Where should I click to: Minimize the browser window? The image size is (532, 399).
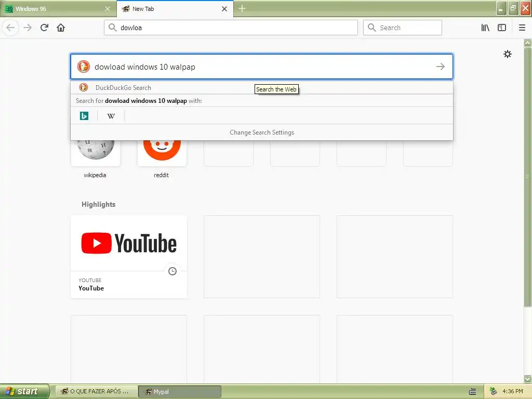click(x=501, y=8)
